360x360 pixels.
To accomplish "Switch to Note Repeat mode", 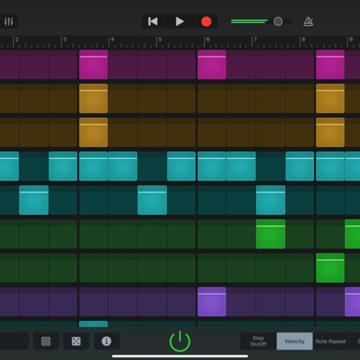I will (x=331, y=341).
